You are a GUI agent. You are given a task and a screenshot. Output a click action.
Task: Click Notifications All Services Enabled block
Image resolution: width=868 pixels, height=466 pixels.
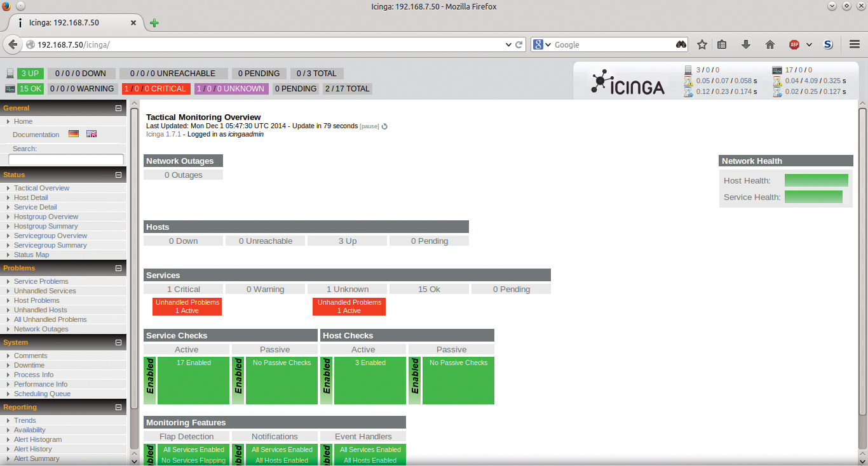[281, 449]
